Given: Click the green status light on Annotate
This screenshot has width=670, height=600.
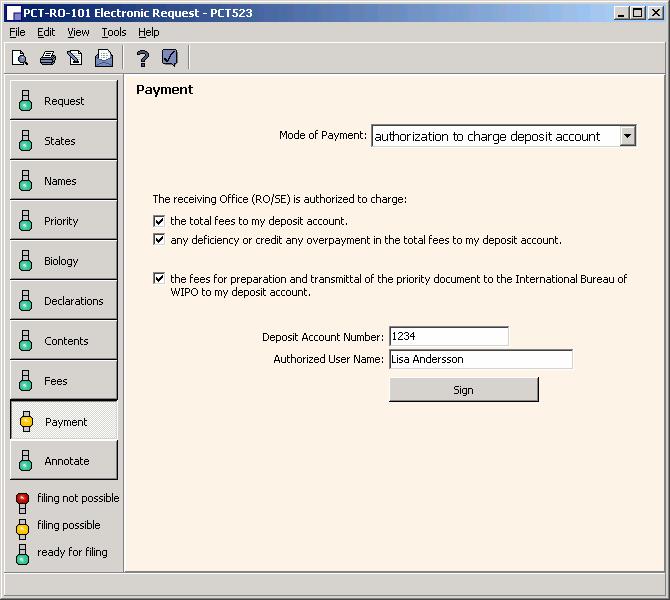Looking at the screenshot, I should (x=25, y=461).
